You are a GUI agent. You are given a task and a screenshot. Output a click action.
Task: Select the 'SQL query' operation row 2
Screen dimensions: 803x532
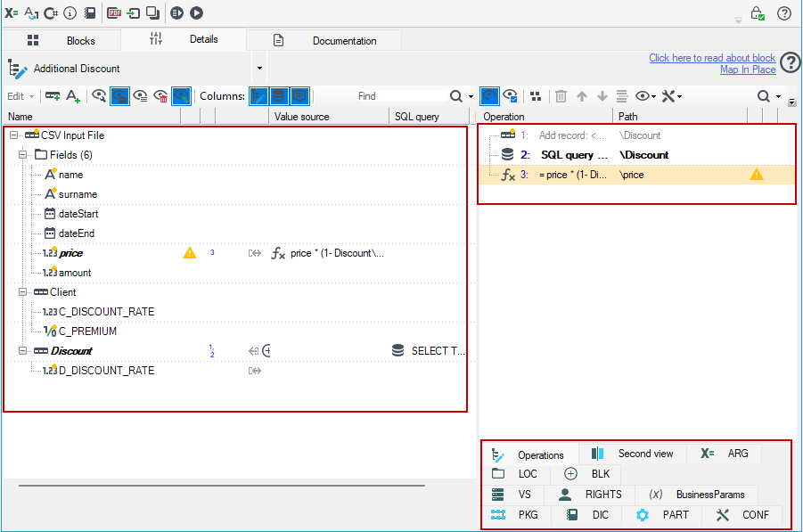click(636, 155)
